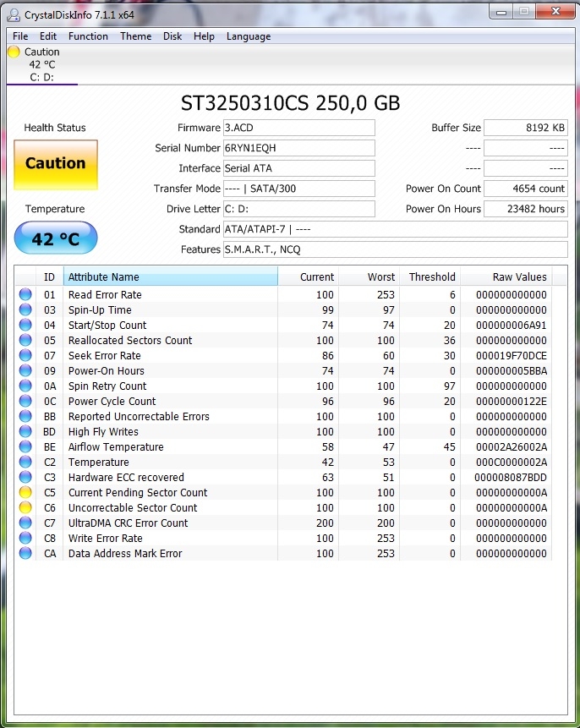Click the Current column header
Image resolution: width=580 pixels, height=728 pixels.
(x=309, y=276)
